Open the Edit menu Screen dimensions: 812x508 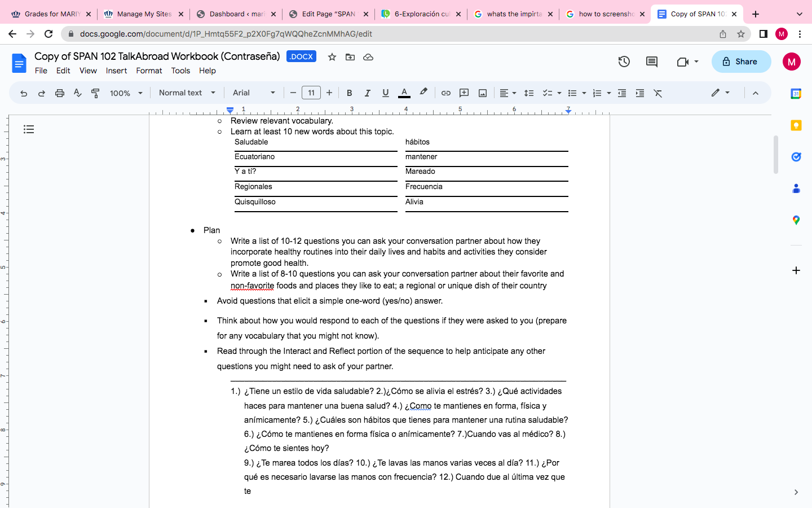[63, 71]
